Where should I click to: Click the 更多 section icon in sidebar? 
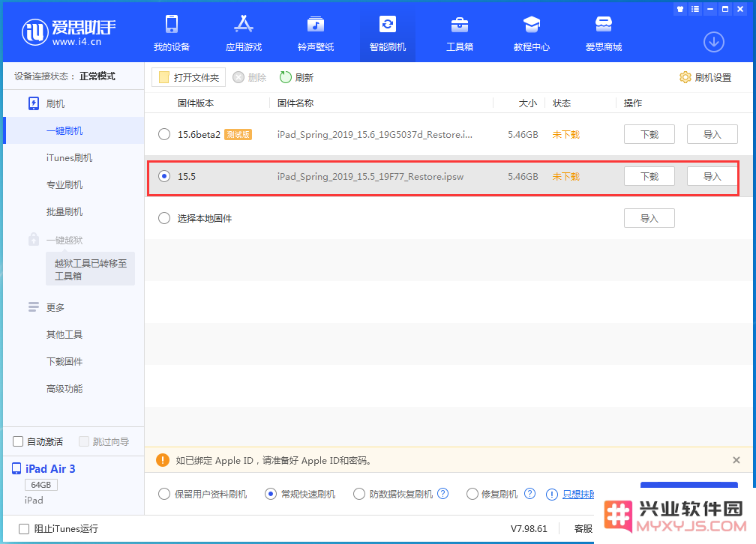pos(33,307)
